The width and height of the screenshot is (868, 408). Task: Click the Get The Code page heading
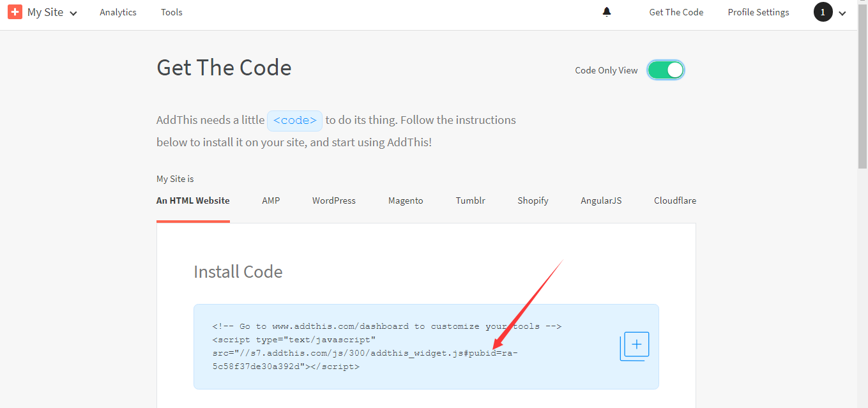coord(224,68)
